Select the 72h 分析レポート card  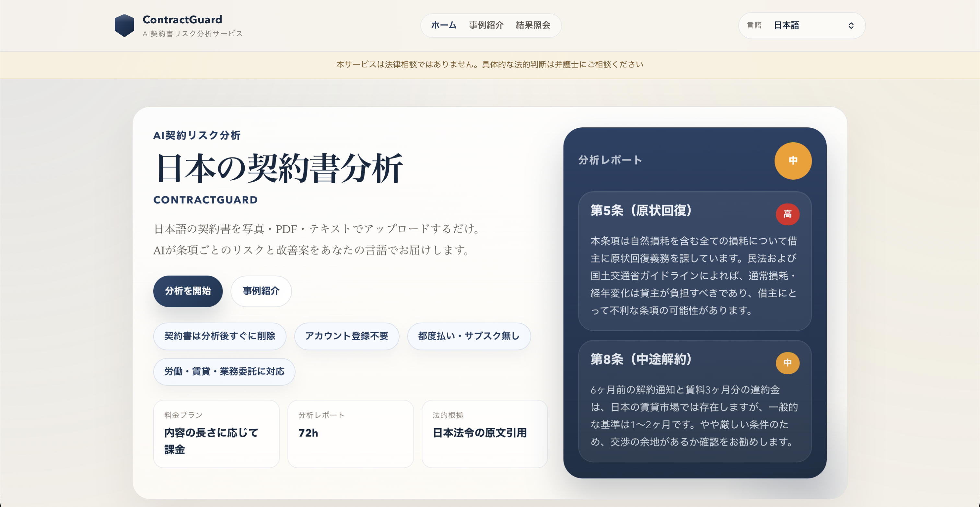coord(350,433)
